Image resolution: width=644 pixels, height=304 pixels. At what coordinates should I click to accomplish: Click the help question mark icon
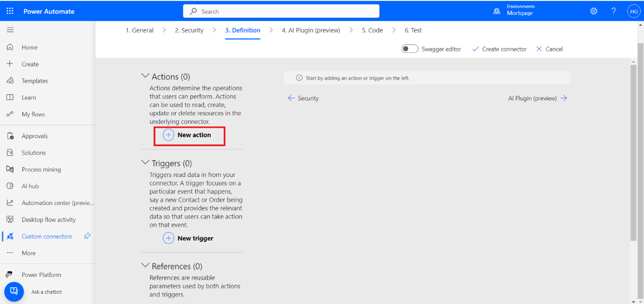(x=614, y=11)
